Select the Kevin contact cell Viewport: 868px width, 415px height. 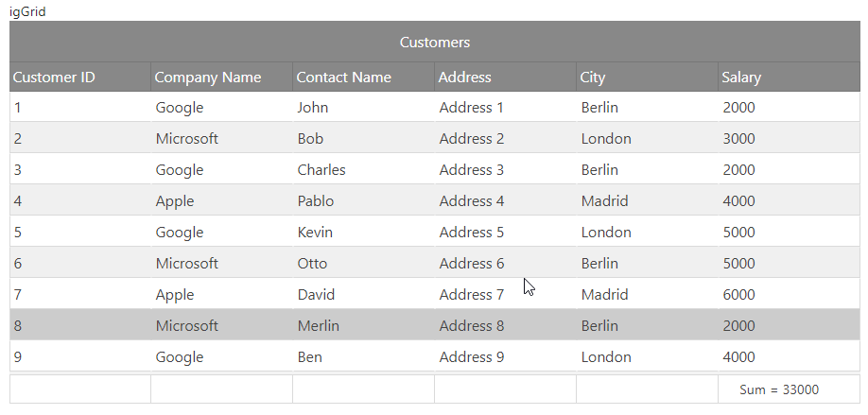(315, 233)
